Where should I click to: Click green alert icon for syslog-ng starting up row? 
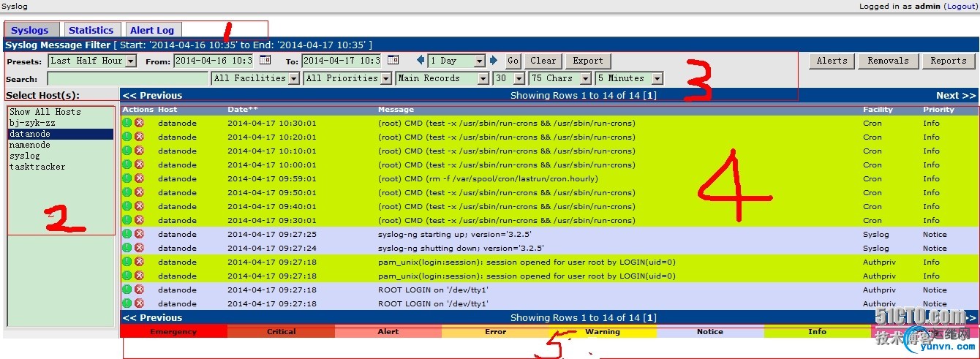coord(127,234)
